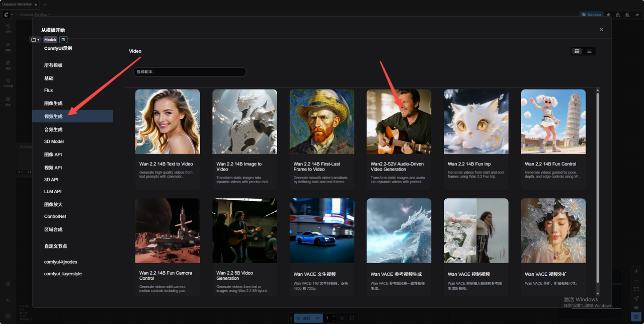
Task: Add a new workflow tab
Action: click(x=45, y=5)
